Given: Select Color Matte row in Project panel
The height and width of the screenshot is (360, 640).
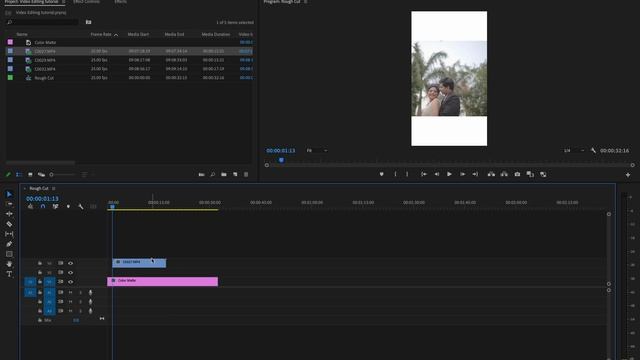Looking at the screenshot, I should coord(129,42).
